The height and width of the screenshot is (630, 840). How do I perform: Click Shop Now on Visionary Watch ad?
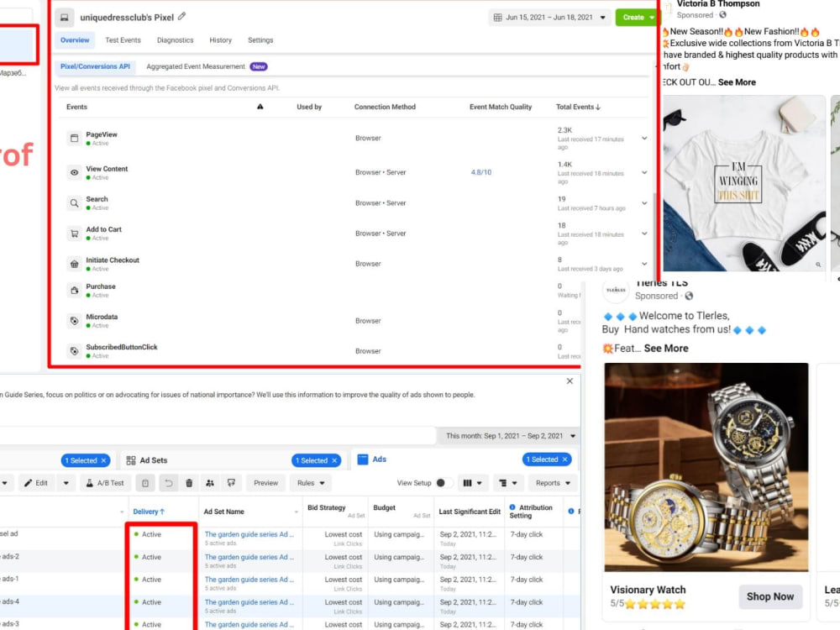[x=769, y=596]
